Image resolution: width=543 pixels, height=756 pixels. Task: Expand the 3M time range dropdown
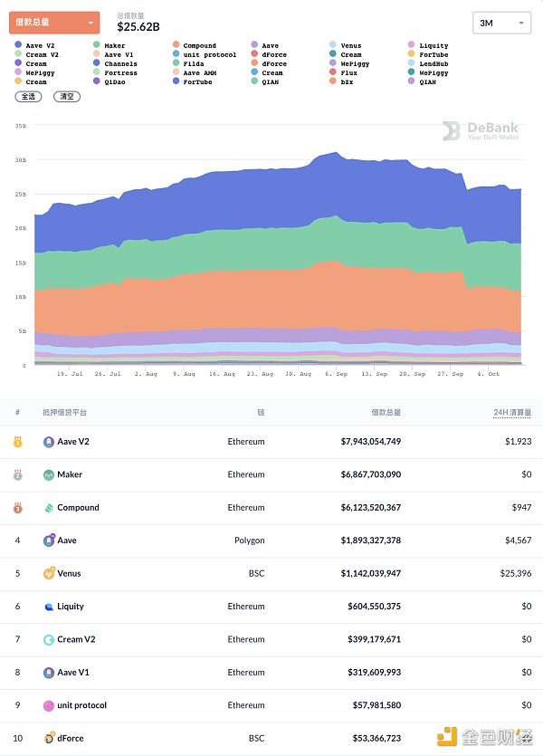click(501, 23)
